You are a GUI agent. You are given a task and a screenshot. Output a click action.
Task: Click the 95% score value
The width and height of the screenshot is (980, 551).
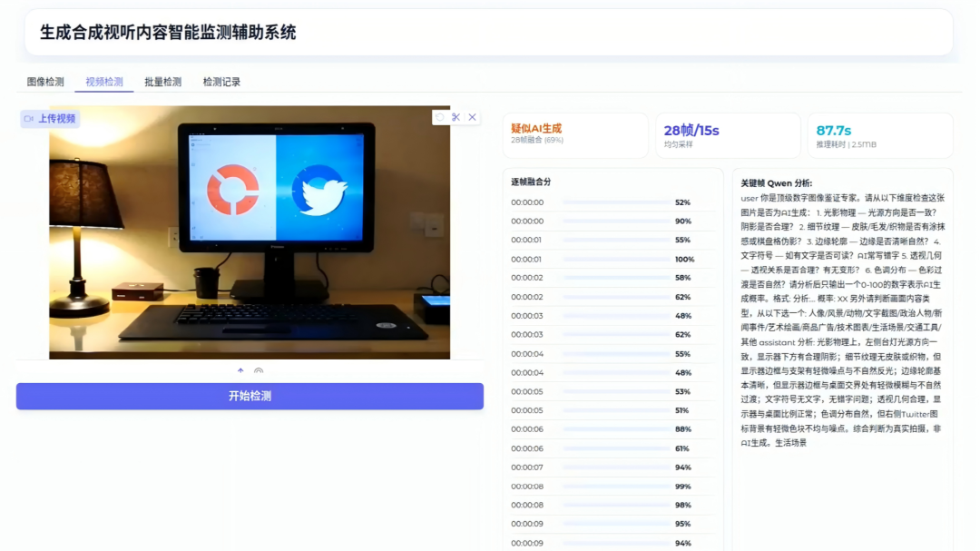point(683,524)
